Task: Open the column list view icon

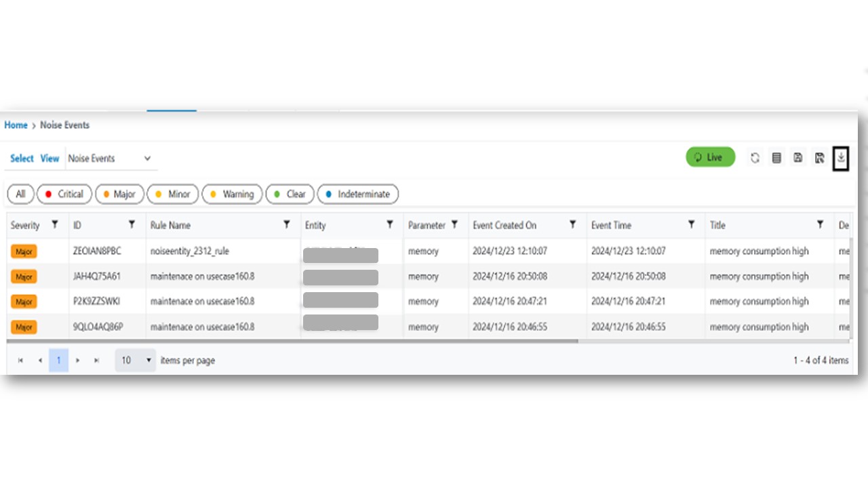Action: (x=776, y=158)
